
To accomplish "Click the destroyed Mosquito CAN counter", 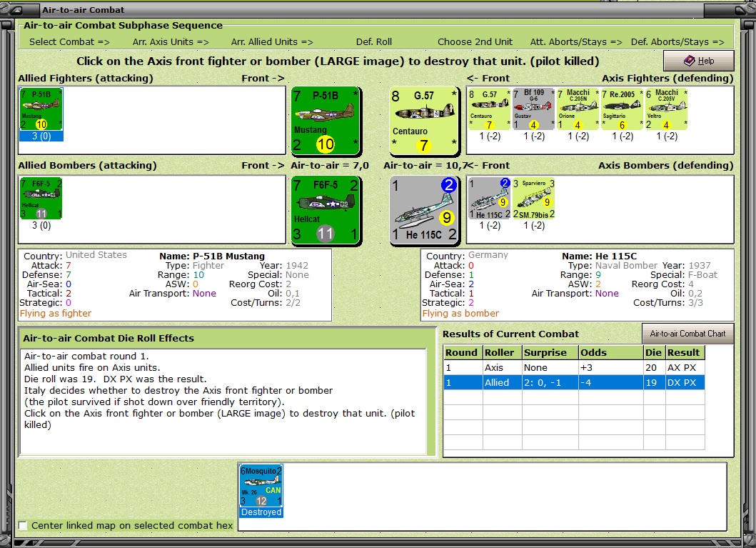I will tap(261, 491).
